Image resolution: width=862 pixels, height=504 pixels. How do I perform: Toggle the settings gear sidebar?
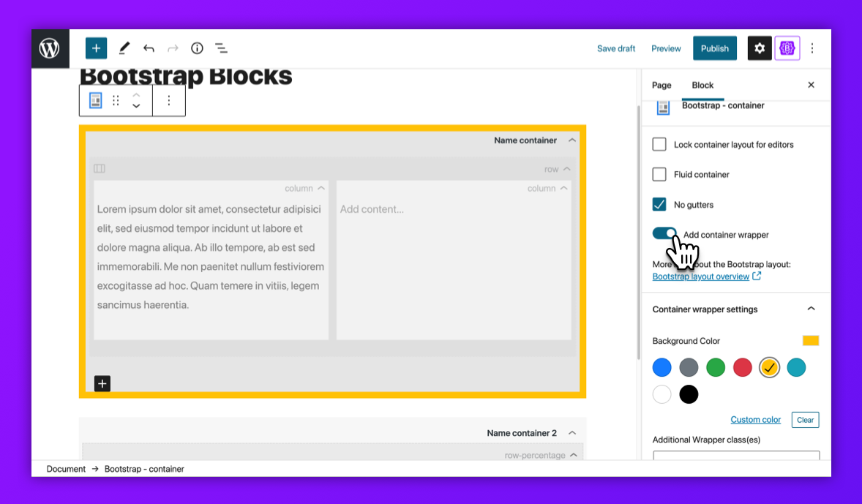760,48
